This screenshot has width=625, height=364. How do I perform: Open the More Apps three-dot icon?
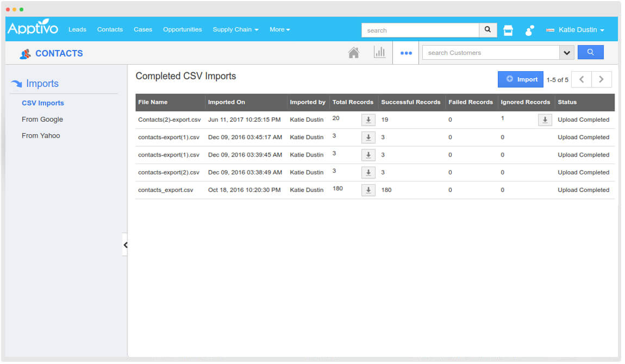pyautogui.click(x=406, y=53)
